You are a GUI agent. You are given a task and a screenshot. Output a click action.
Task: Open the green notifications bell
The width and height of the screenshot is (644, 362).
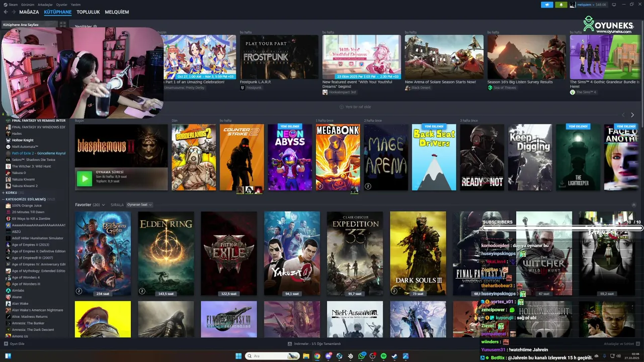(561, 5)
